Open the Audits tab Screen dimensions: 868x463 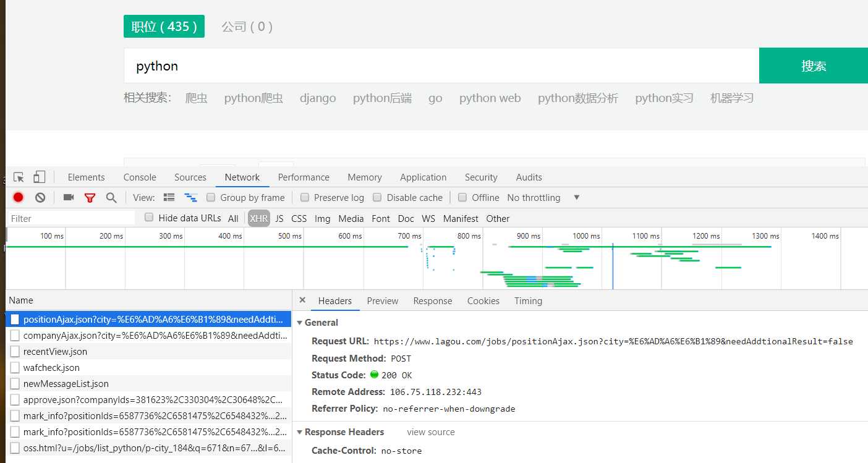pos(529,177)
